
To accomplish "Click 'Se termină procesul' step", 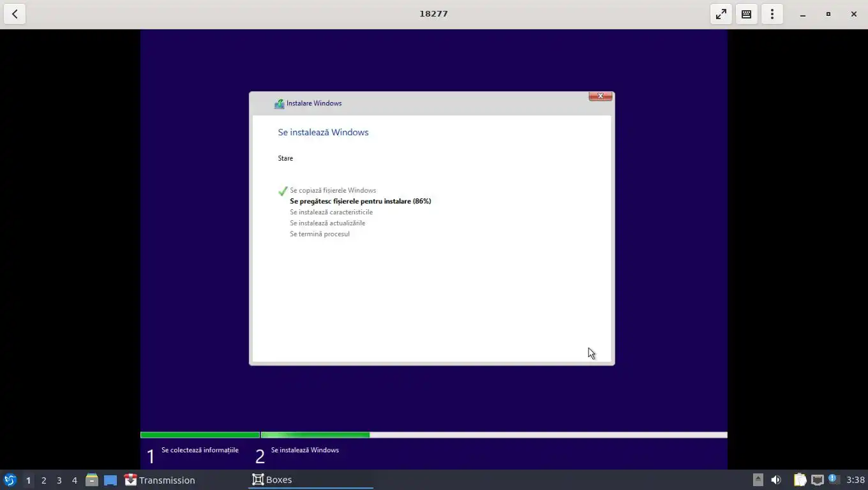I will [319, 234].
